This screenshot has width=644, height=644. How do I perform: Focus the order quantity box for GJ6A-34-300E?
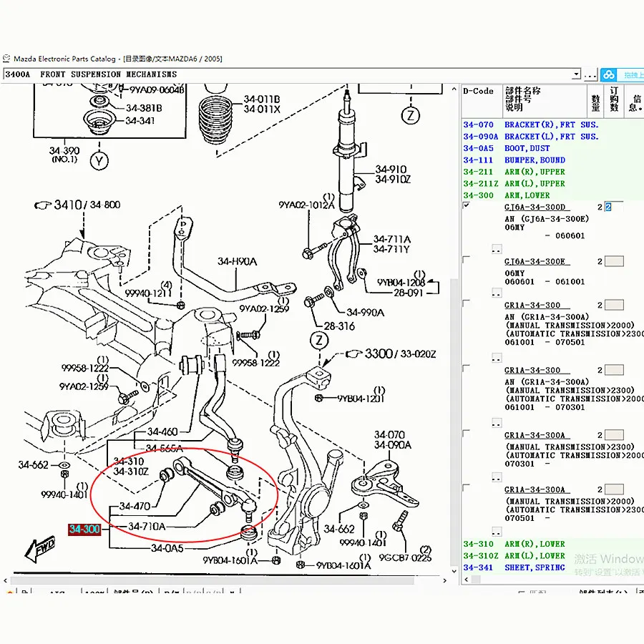click(x=614, y=261)
